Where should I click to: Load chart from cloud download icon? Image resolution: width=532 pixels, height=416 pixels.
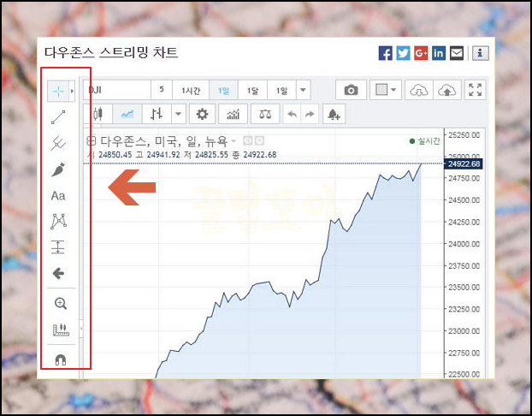click(x=419, y=90)
